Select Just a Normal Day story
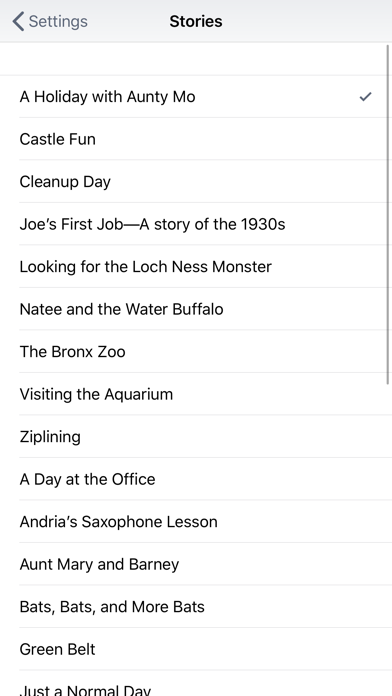The height and width of the screenshot is (696, 392). coord(196,684)
